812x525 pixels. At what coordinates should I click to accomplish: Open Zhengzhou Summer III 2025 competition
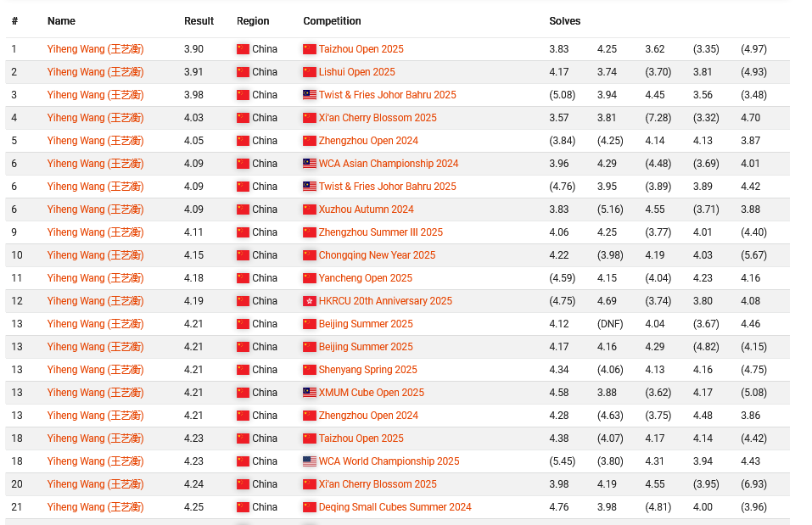[380, 232]
